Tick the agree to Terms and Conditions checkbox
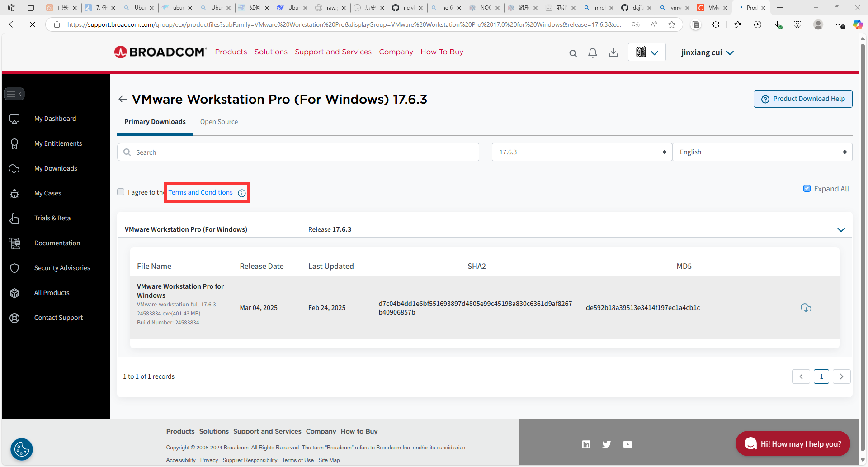 click(121, 192)
